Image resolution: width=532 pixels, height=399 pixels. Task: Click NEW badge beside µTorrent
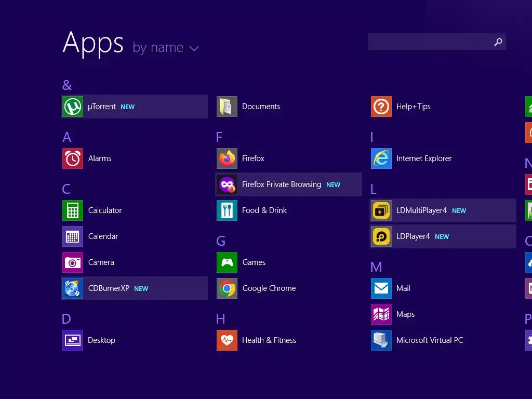tap(128, 107)
